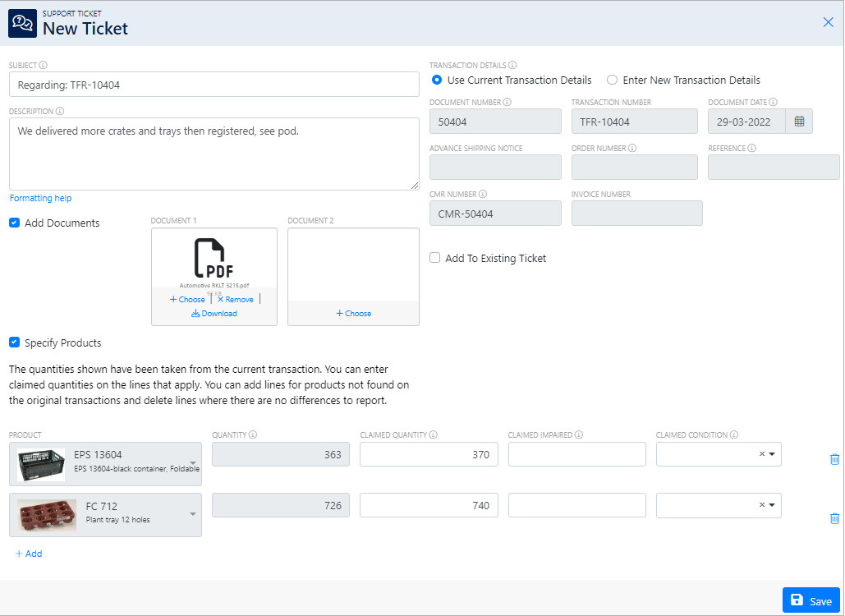Download the Document 1 PDF
Screen dimensions: 845x616
[214, 314]
